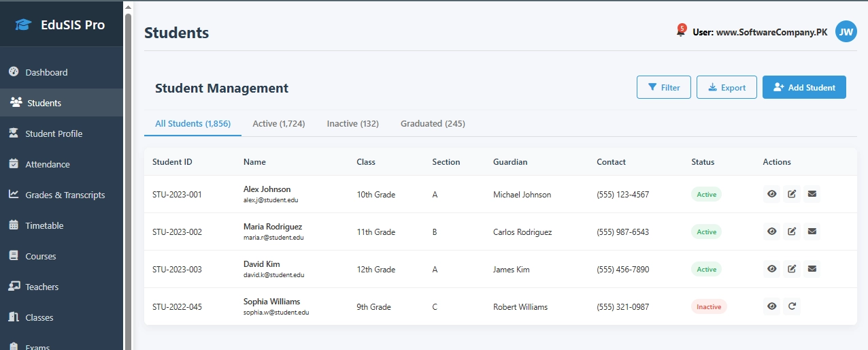Go to Grades & Transcripts in sidebar
The image size is (868, 350).
click(x=65, y=195)
